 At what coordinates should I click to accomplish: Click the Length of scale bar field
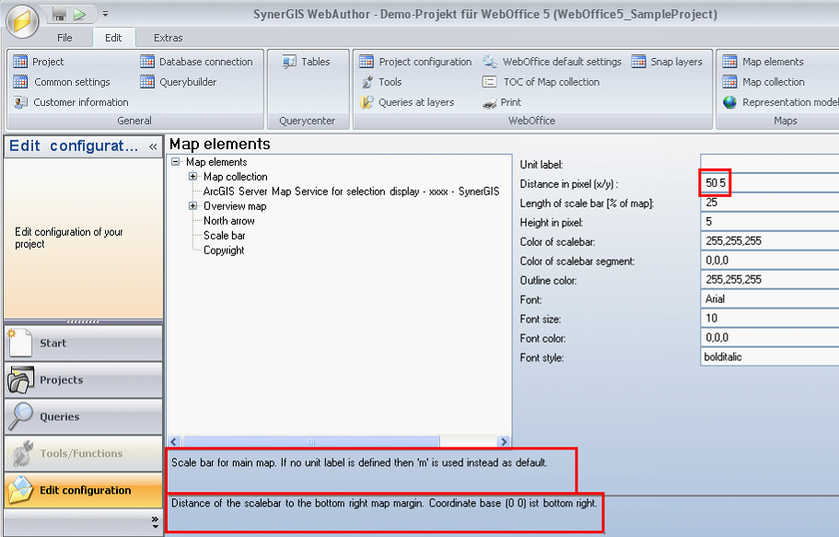coord(769,203)
